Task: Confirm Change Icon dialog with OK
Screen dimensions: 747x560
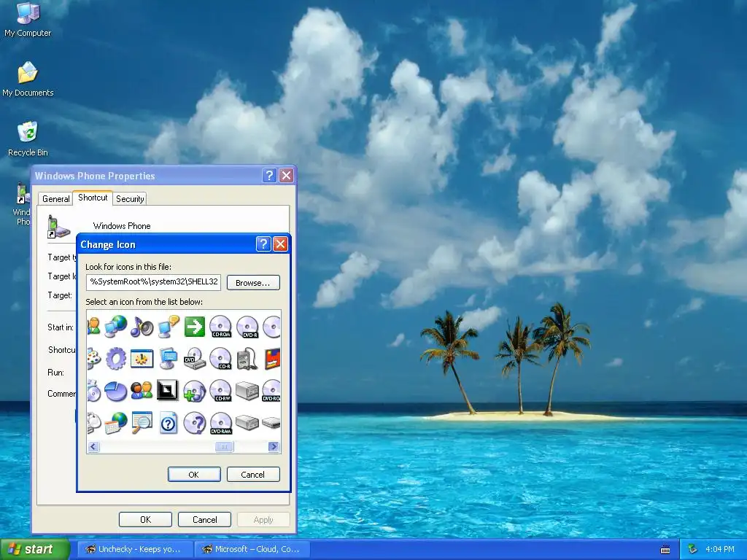Action: point(194,474)
